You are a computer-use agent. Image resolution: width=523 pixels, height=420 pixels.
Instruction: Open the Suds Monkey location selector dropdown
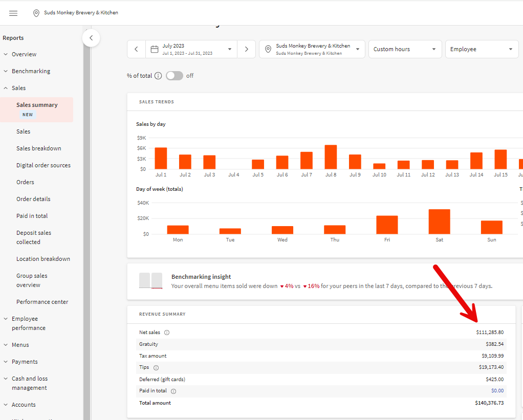point(312,49)
